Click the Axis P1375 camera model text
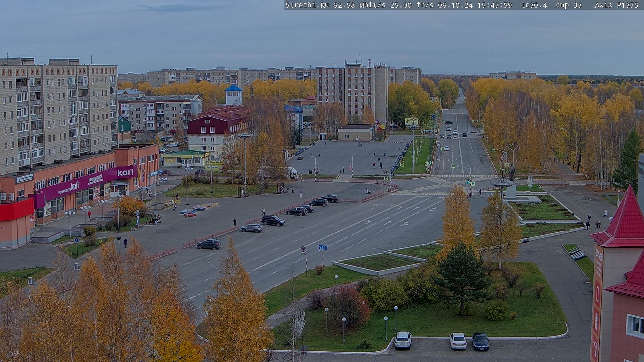Screen dimensions: 644x362 pyautogui.click(x=616, y=5)
